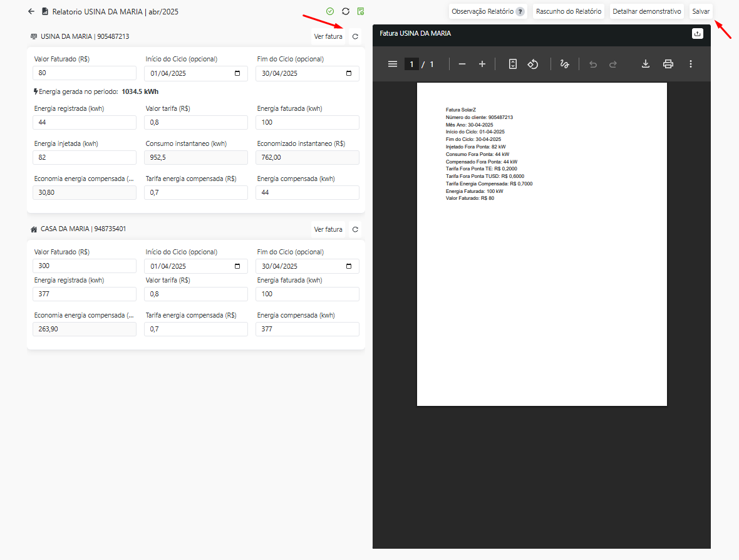Click the sync icon in the report header
The width and height of the screenshot is (739, 560).
click(346, 11)
